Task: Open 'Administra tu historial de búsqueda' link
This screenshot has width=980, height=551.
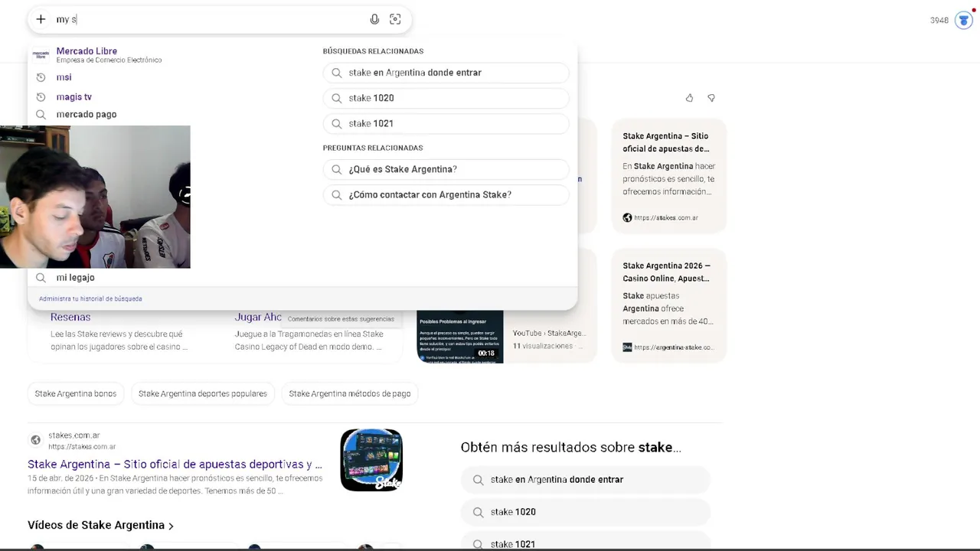Action: tap(90, 299)
